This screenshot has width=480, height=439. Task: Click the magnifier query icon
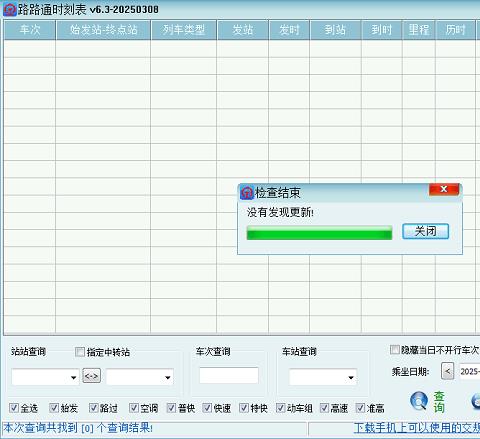click(419, 401)
